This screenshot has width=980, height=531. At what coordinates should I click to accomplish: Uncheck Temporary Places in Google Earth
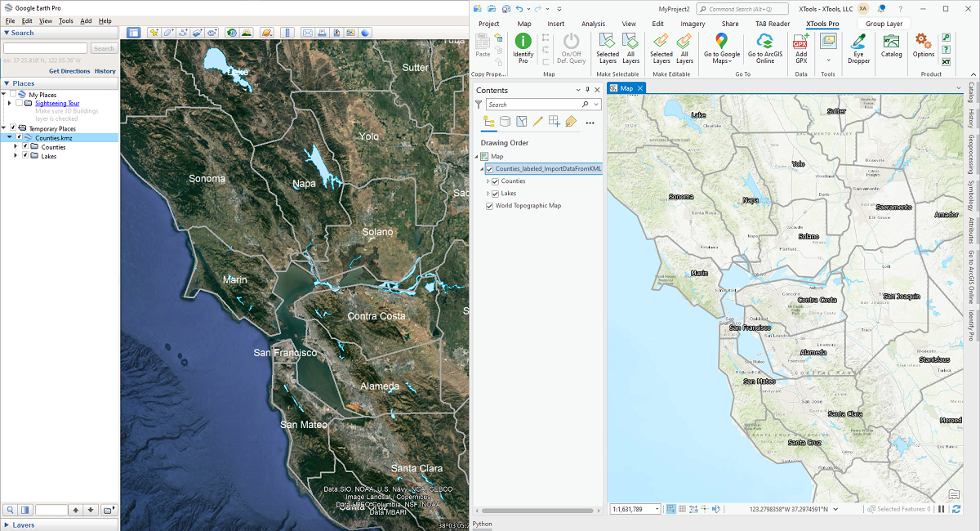click(x=14, y=128)
